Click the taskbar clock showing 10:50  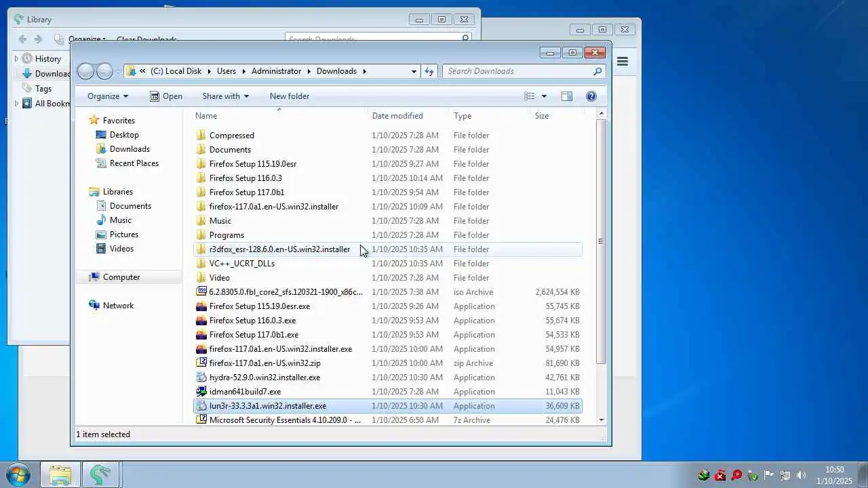point(834,475)
